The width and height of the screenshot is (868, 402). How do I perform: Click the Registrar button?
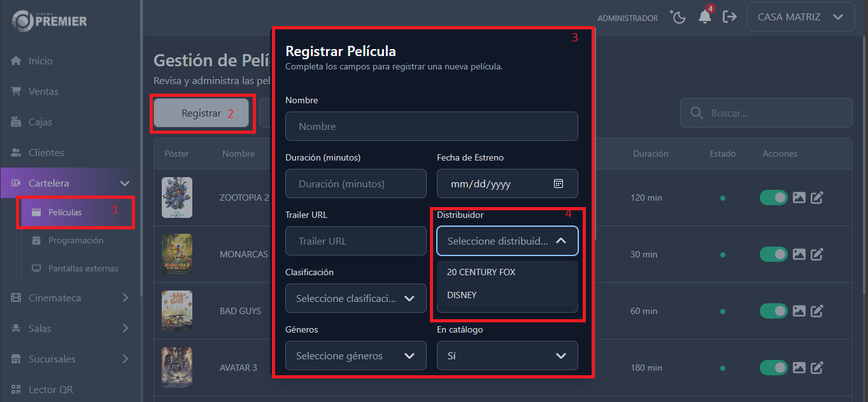click(x=201, y=113)
